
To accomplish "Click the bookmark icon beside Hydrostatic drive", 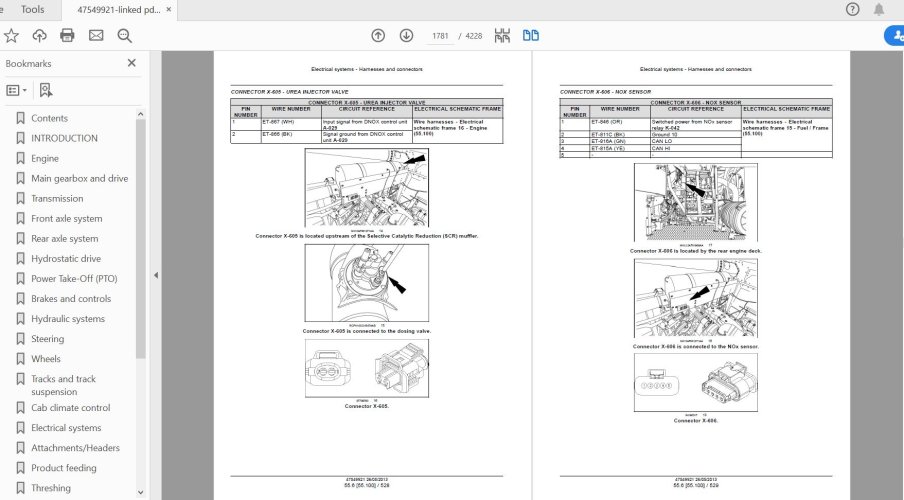I will pos(20,258).
